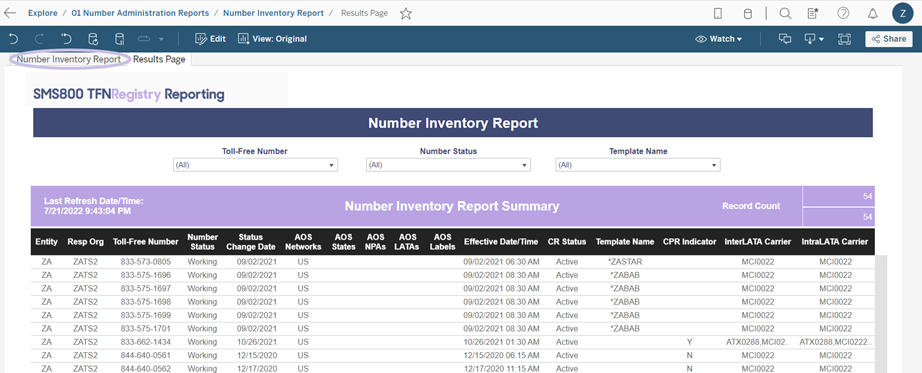Image resolution: width=922 pixels, height=373 pixels.
Task: Mark view as favorite with star
Action: (406, 14)
